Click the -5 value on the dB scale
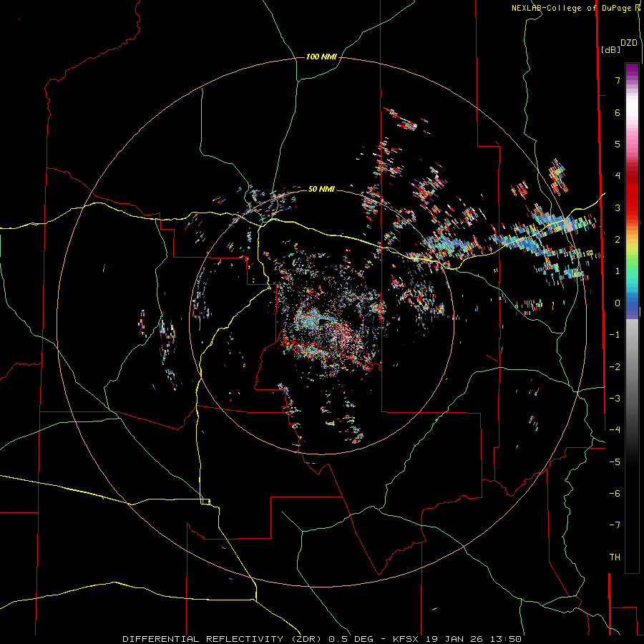This screenshot has width=644, height=644. click(x=615, y=462)
